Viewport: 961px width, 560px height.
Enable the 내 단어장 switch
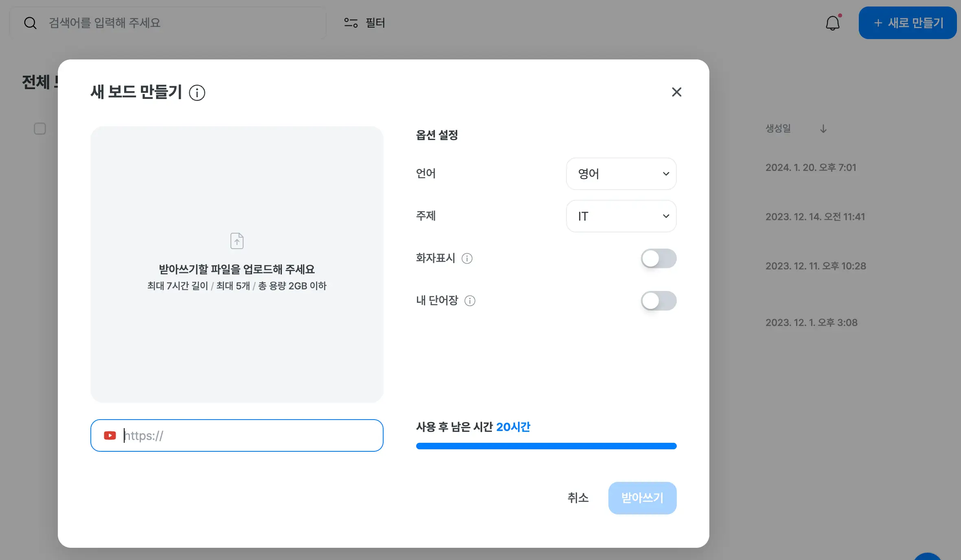658,301
